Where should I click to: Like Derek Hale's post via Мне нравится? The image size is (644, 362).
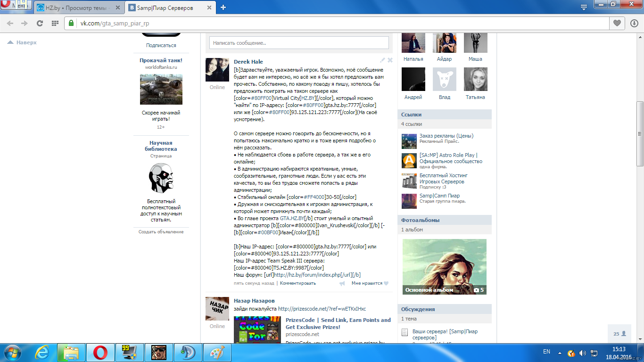coord(370,283)
